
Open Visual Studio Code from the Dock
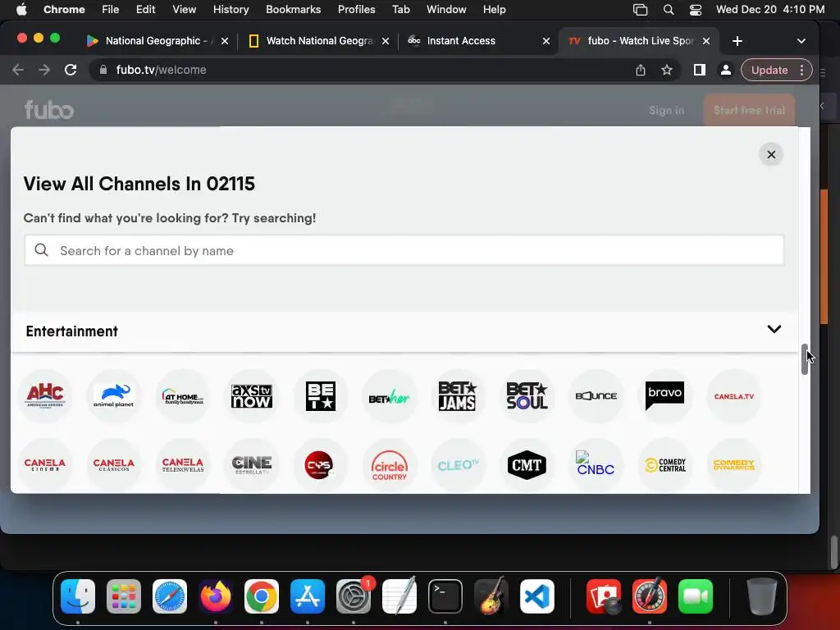(536, 596)
